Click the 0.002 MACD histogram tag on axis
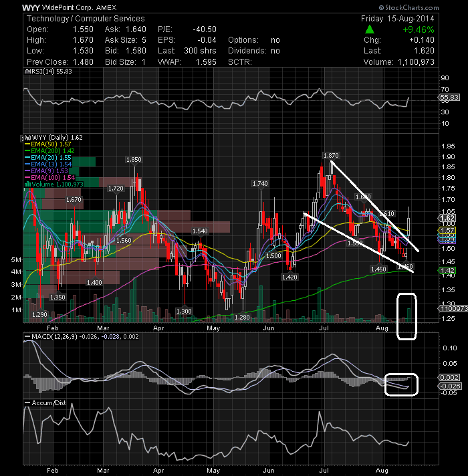 click(449, 377)
